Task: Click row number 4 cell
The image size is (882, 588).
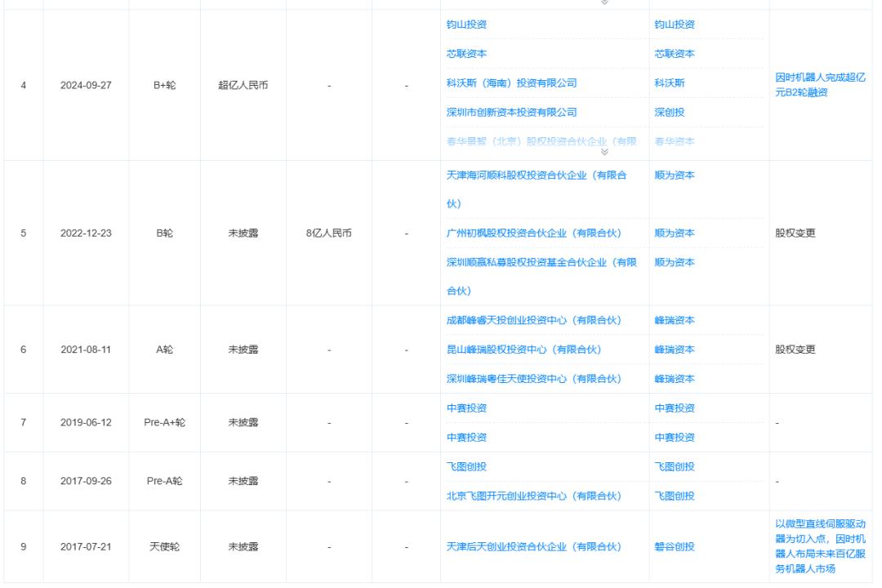Action: pos(23,85)
